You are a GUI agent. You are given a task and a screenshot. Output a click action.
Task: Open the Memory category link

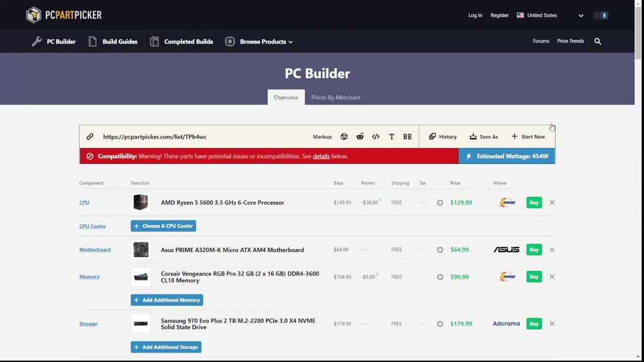[89, 277]
